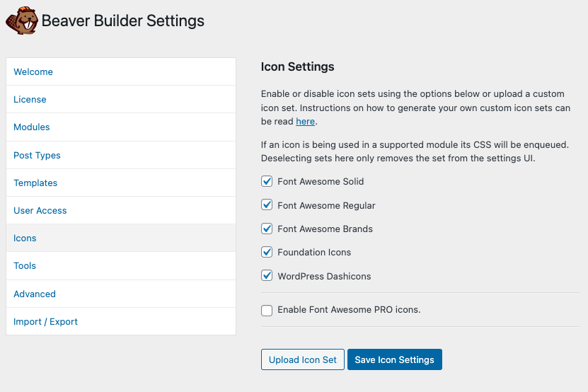
Task: Disable Font Awesome Brands checkbox
Action: (267, 229)
